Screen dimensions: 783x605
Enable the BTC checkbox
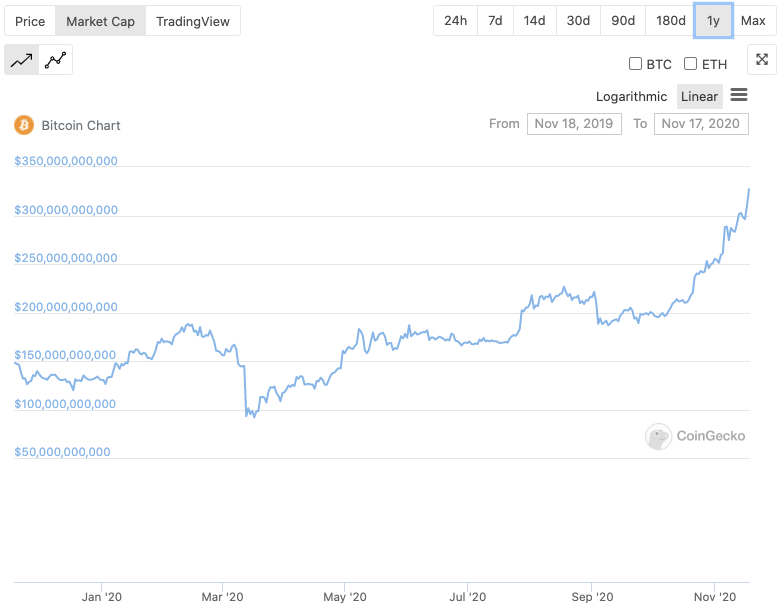tap(635, 63)
